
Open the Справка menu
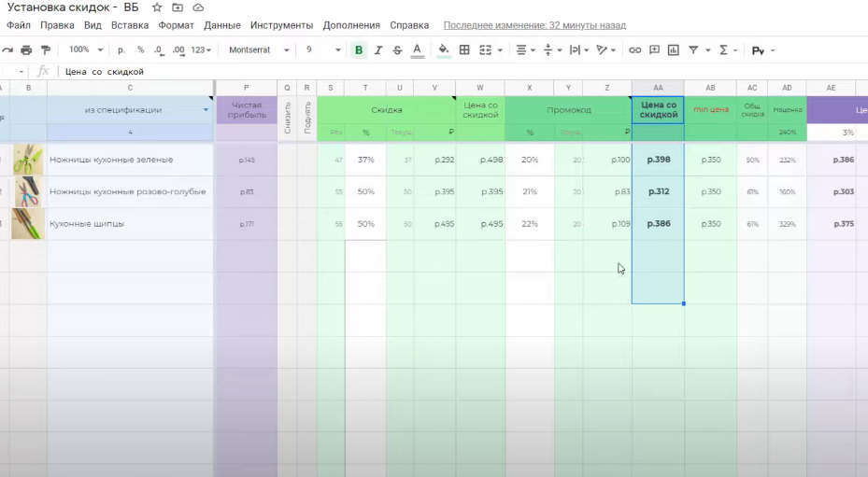[409, 25]
